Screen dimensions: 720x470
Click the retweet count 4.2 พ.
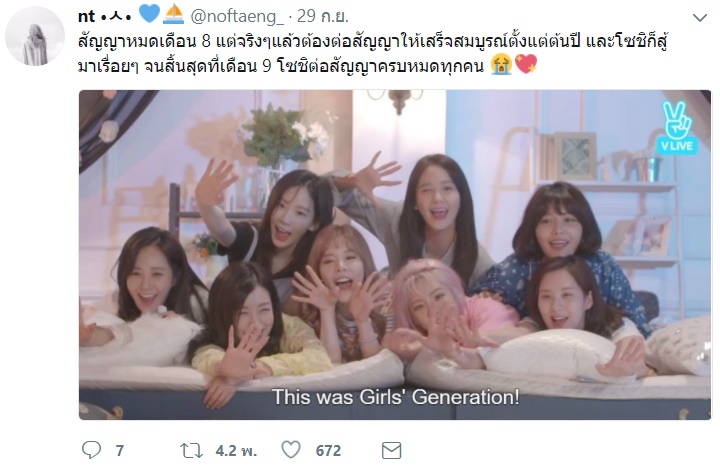point(236,451)
